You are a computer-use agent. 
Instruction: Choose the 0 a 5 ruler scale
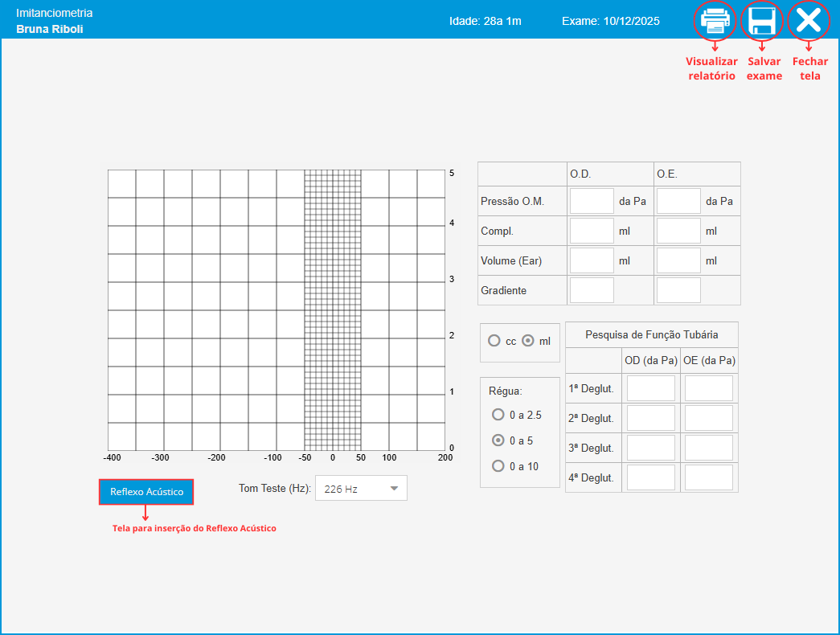coord(498,440)
